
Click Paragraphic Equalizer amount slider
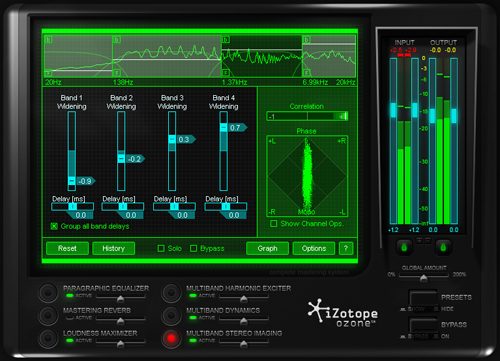tap(121, 297)
